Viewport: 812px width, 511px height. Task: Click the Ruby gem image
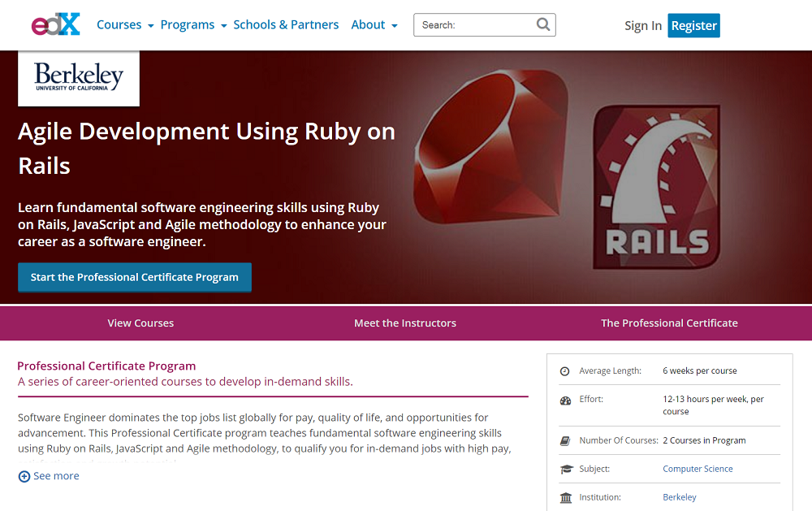coord(490,147)
